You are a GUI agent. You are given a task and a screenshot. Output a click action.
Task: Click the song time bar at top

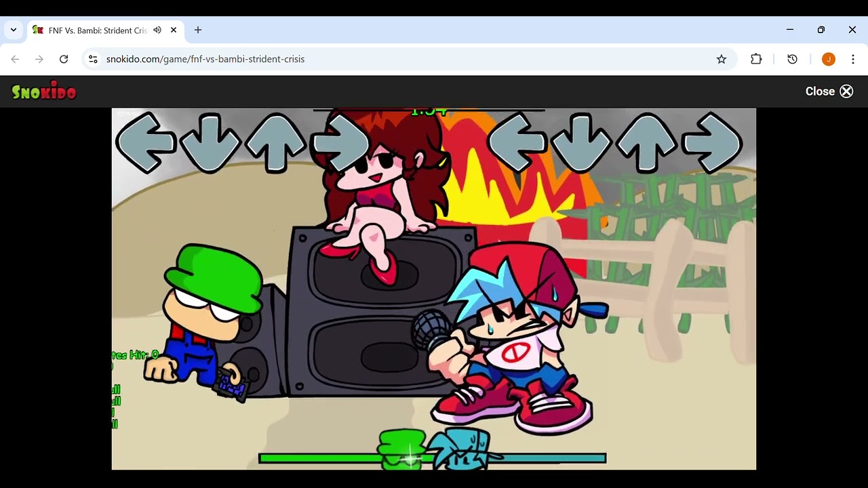[x=429, y=110]
